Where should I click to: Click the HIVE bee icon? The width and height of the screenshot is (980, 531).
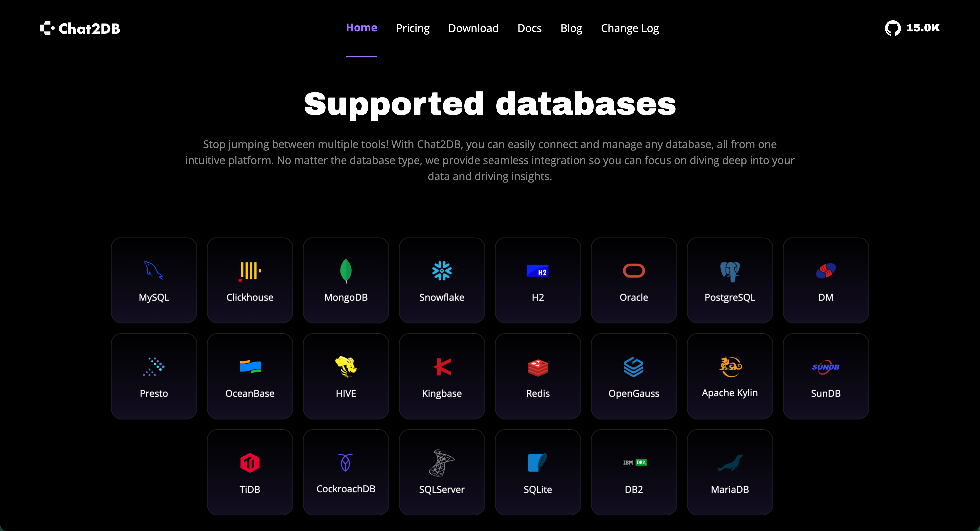coord(346,367)
